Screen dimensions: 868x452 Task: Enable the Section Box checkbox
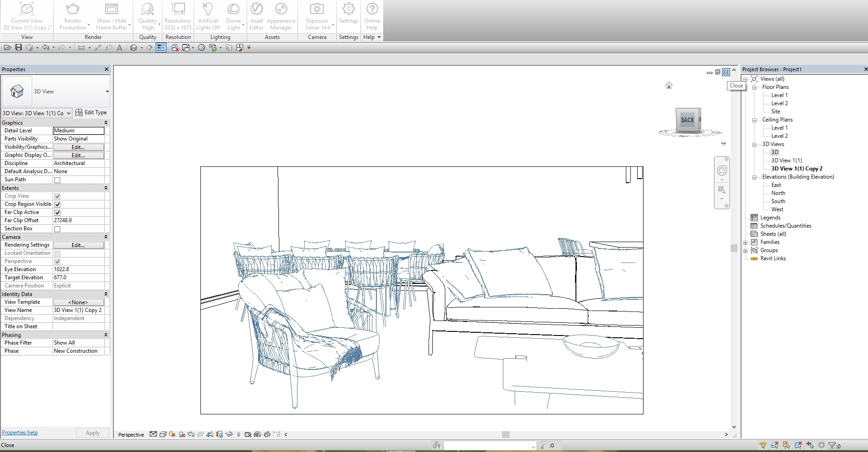click(x=57, y=229)
